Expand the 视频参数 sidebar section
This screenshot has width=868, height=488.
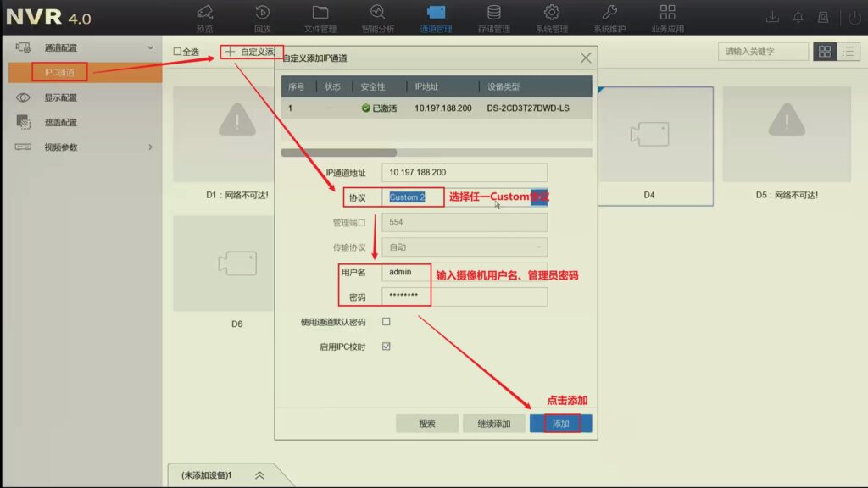(151, 147)
